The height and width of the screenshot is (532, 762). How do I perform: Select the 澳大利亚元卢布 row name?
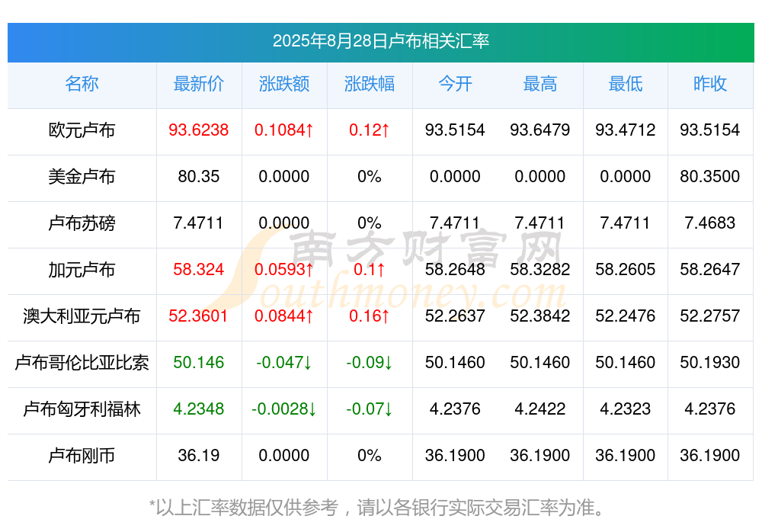tap(82, 316)
